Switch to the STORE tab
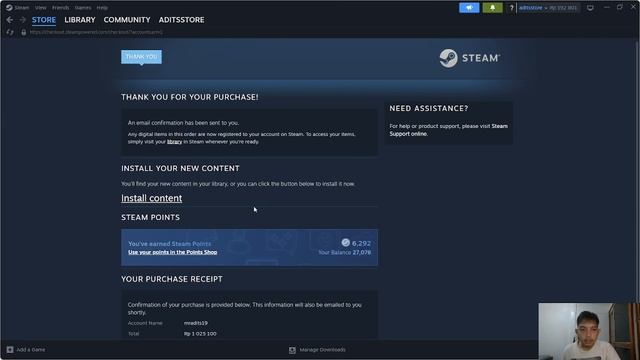The image size is (640, 360). coord(44,20)
